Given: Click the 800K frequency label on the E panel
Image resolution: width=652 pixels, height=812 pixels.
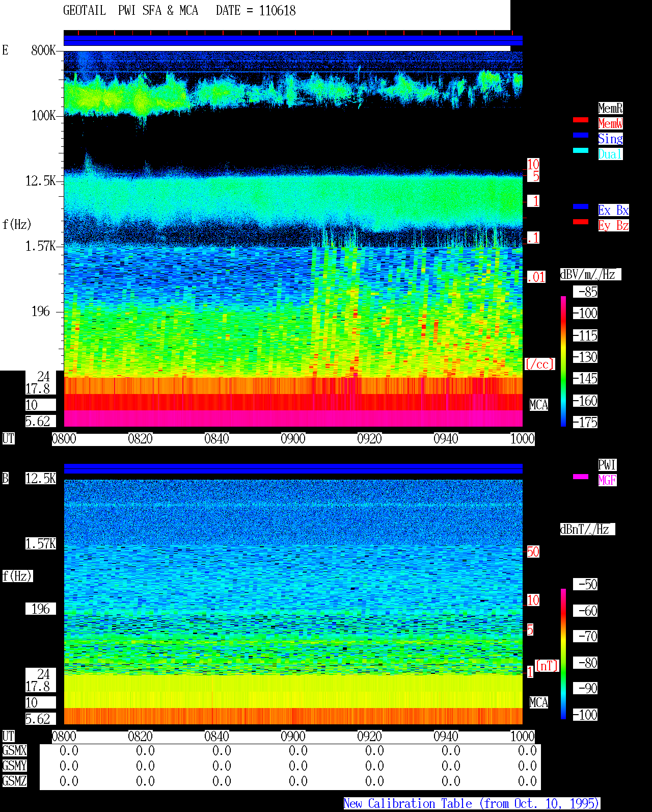Looking at the screenshot, I should pos(43,50).
